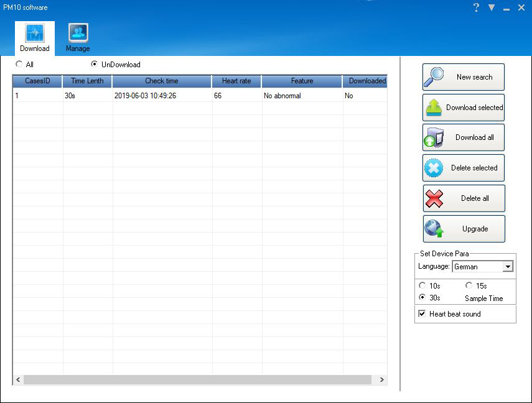Open the help question mark icon

coord(476,7)
